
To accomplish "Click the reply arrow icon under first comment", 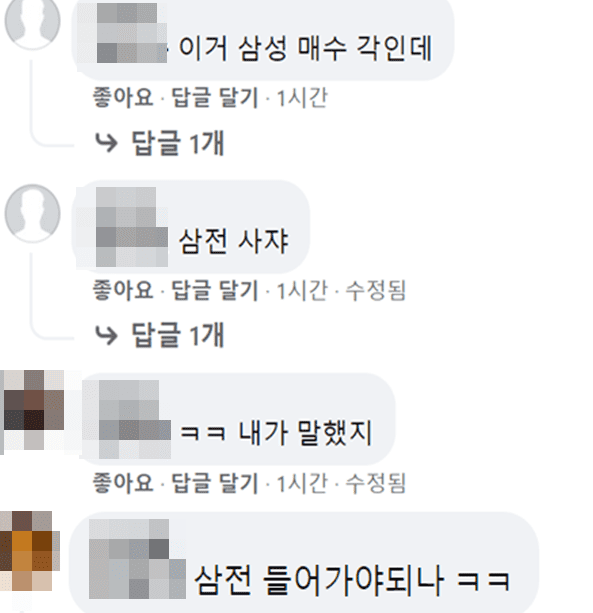I will [x=106, y=143].
